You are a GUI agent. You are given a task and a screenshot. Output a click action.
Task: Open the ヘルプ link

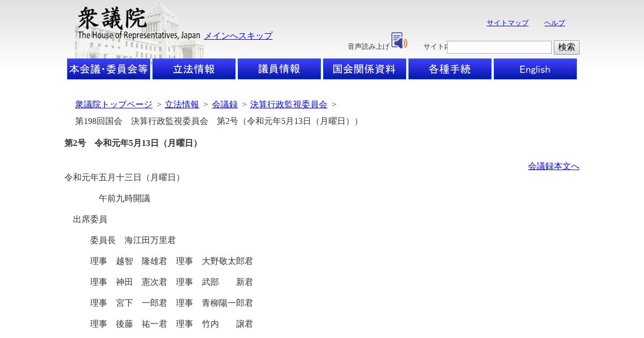(554, 23)
